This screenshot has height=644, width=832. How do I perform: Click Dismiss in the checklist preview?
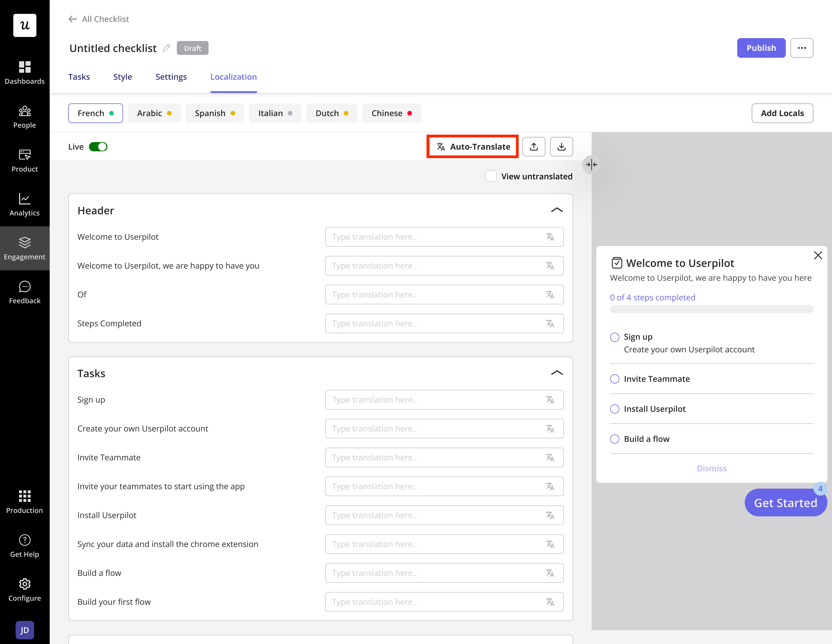click(712, 468)
